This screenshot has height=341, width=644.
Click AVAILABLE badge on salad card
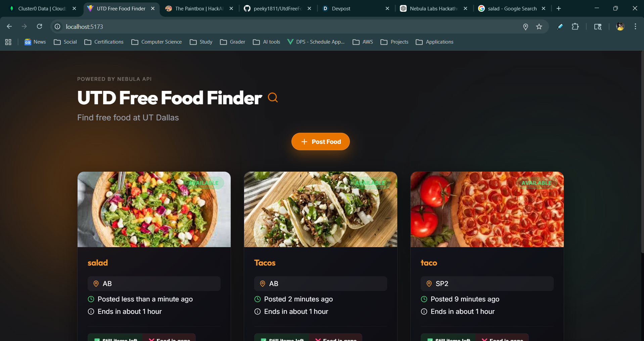click(203, 183)
